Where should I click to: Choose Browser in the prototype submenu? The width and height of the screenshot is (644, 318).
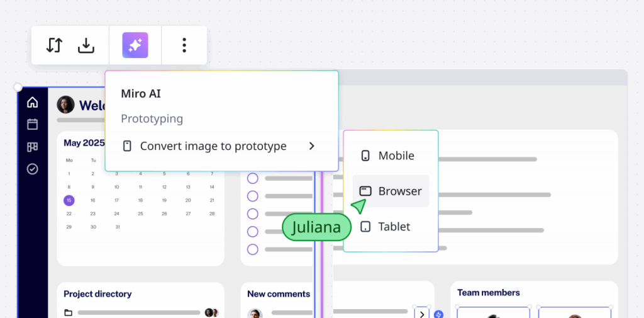click(x=391, y=191)
